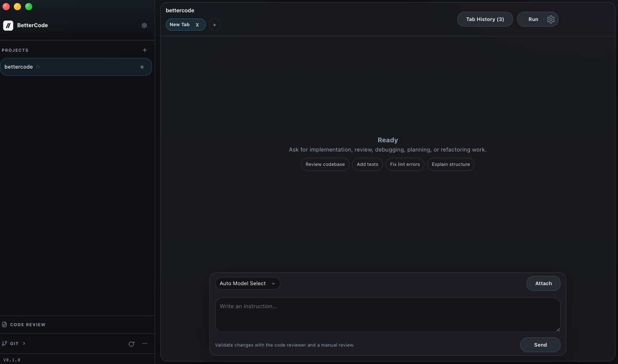Open Tab History
The image size is (618, 364).
click(484, 19)
